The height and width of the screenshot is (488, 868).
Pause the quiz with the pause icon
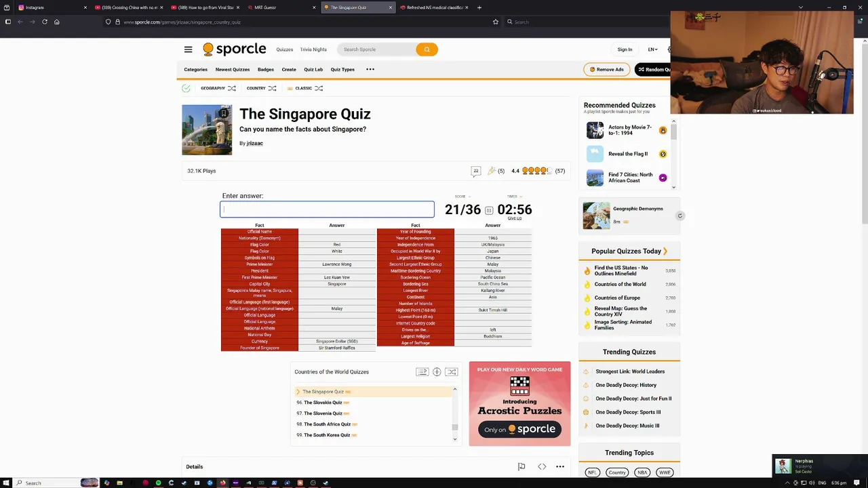tap(488, 210)
